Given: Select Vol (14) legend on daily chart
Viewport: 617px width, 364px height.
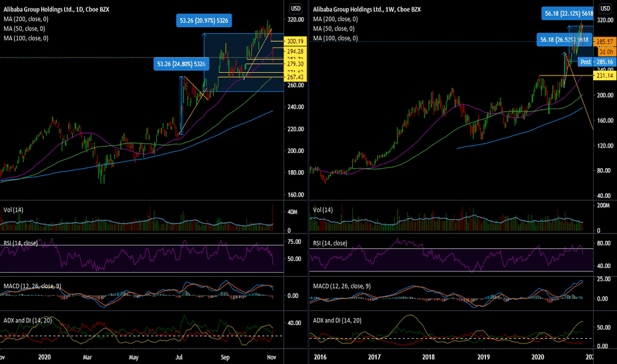Looking at the screenshot, I should click(13, 210).
